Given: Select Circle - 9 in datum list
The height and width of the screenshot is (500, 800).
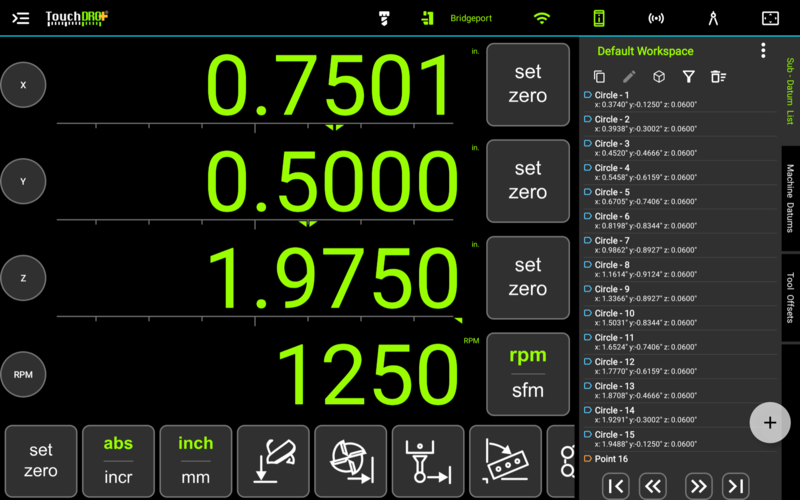Looking at the screenshot, I should tap(680, 293).
